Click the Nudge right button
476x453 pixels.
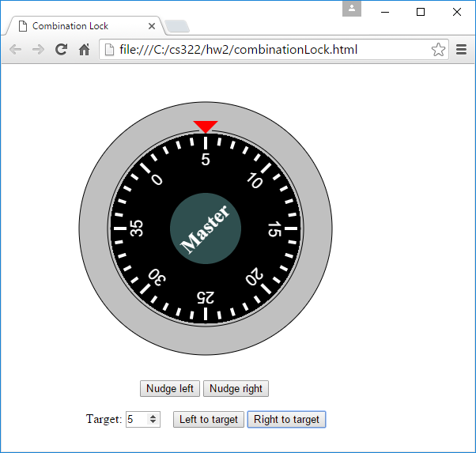(236, 389)
